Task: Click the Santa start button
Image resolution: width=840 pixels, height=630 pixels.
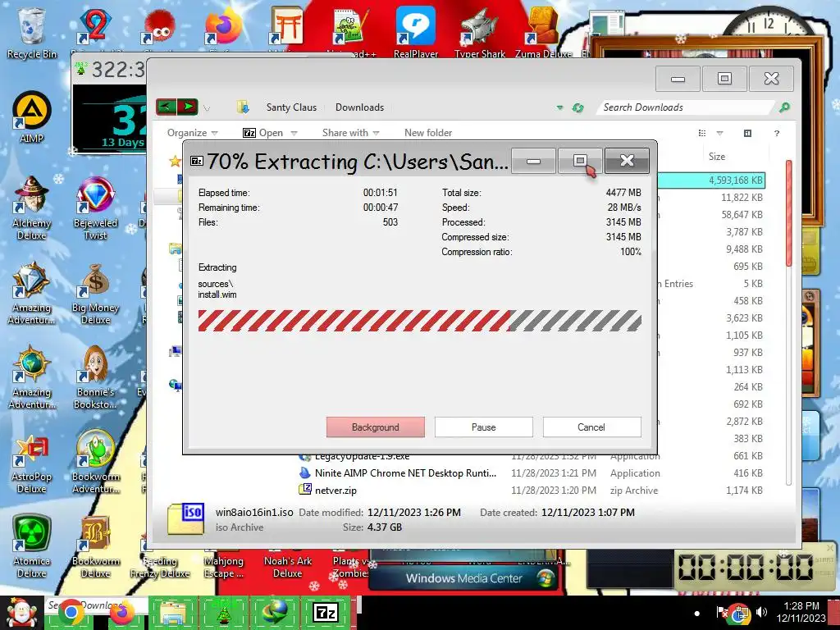Action: pyautogui.click(x=21, y=612)
